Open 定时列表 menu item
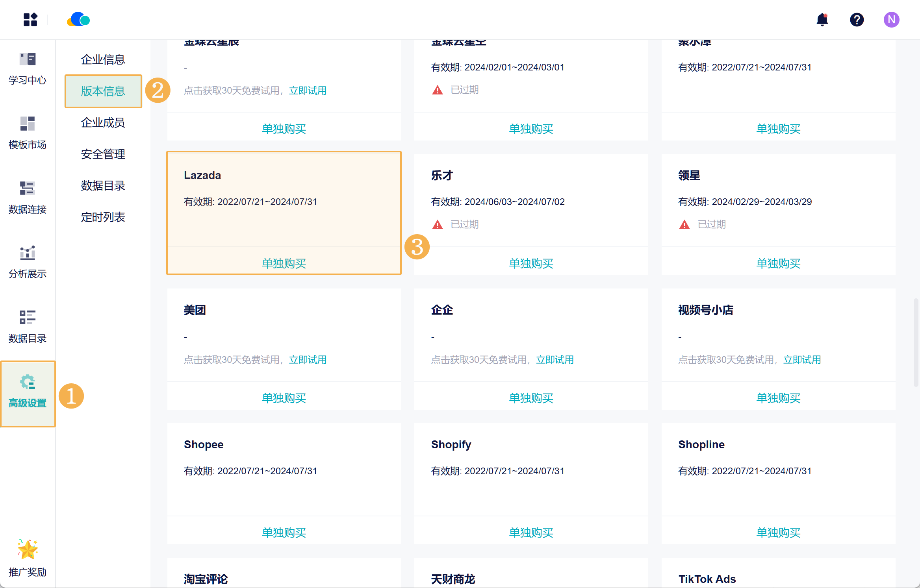Viewport: 920px width, 588px height. click(x=103, y=217)
